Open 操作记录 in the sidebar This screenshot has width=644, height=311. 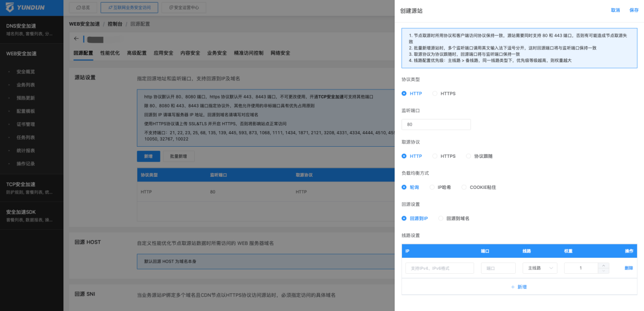point(26,163)
